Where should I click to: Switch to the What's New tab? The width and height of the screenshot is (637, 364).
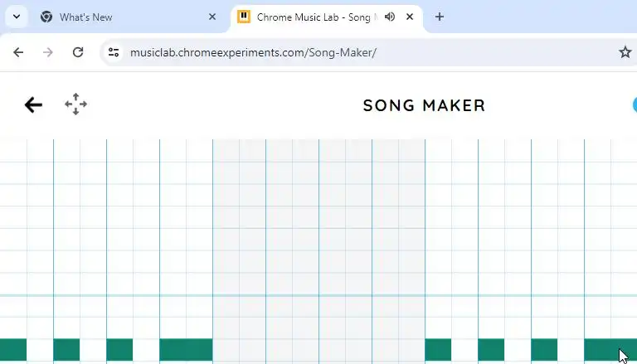pos(127,17)
